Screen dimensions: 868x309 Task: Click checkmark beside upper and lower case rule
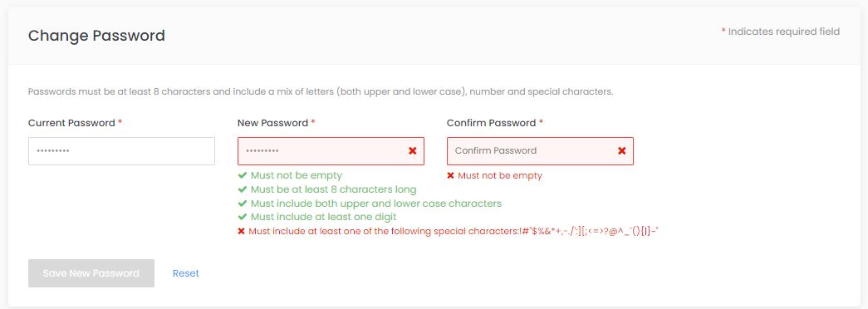coord(242,204)
